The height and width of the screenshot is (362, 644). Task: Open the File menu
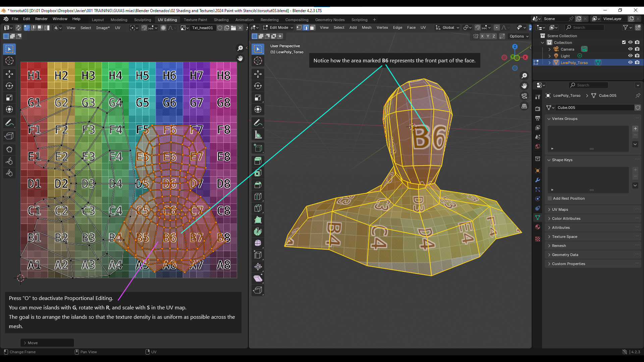click(x=15, y=19)
